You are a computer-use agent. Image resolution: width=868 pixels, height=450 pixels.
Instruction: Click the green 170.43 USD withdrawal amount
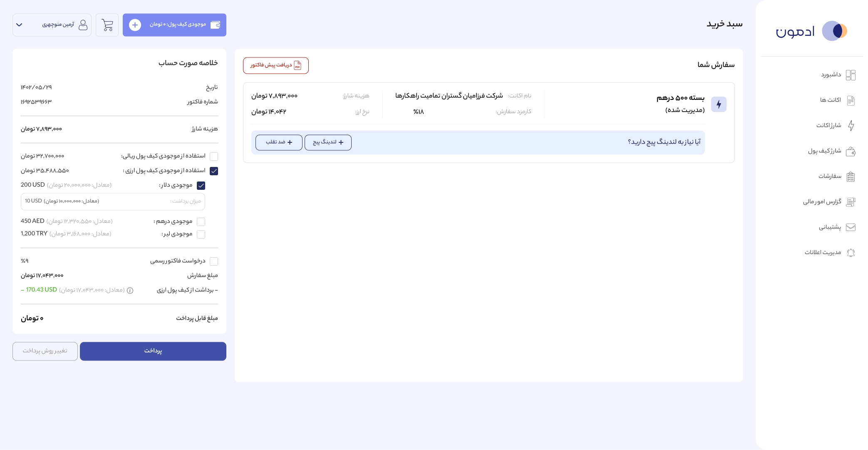(x=39, y=290)
